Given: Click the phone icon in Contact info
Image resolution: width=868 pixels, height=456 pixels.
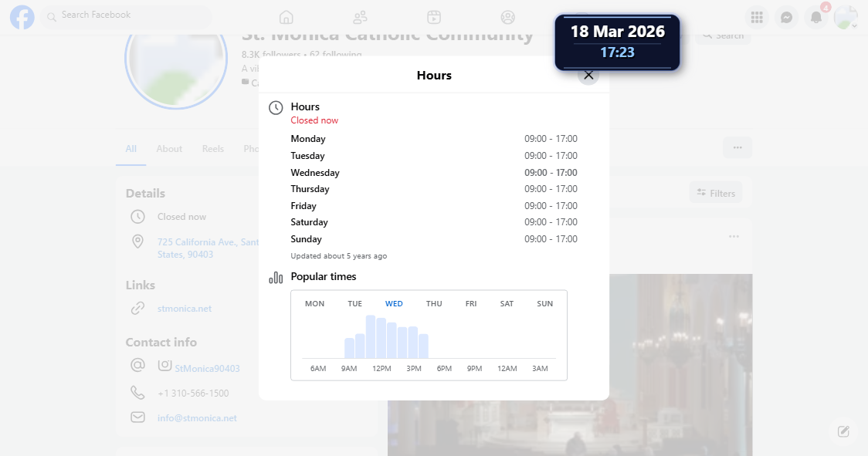Looking at the screenshot, I should coord(137,393).
